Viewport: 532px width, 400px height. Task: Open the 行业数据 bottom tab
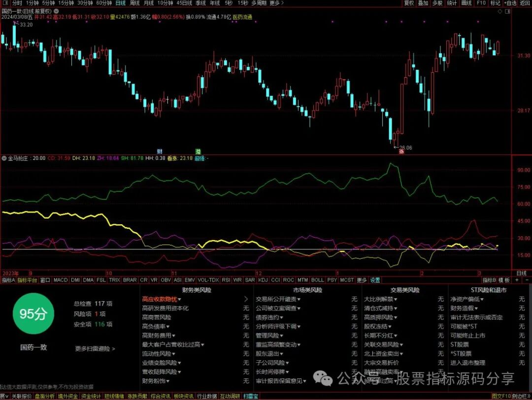[206, 396]
